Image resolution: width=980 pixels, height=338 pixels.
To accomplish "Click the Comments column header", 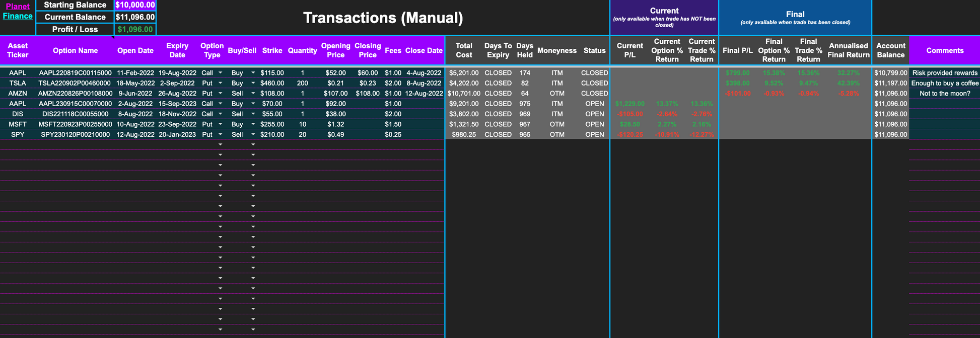I will pyautogui.click(x=944, y=50).
